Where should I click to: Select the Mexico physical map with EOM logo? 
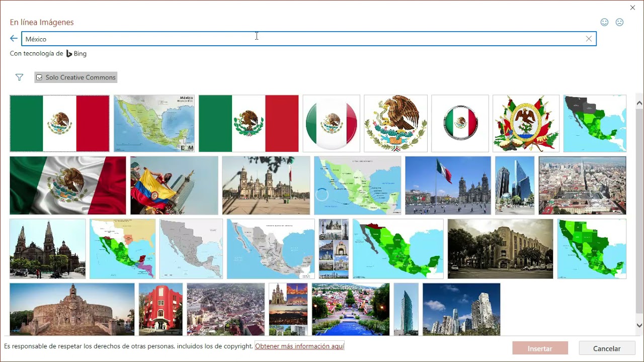154,123
